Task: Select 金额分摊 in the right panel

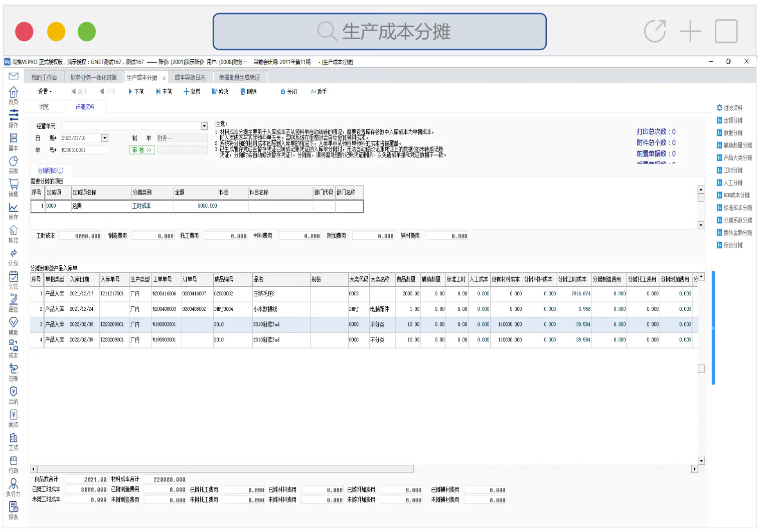Action: click(732, 120)
